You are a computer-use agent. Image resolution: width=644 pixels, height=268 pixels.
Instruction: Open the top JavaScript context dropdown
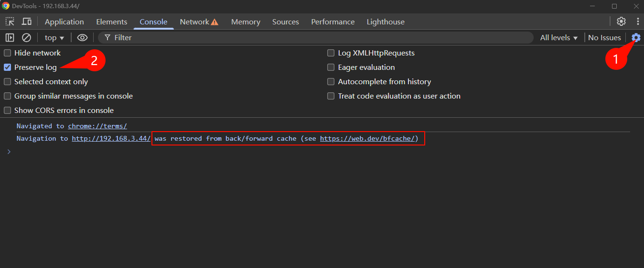pyautogui.click(x=54, y=37)
